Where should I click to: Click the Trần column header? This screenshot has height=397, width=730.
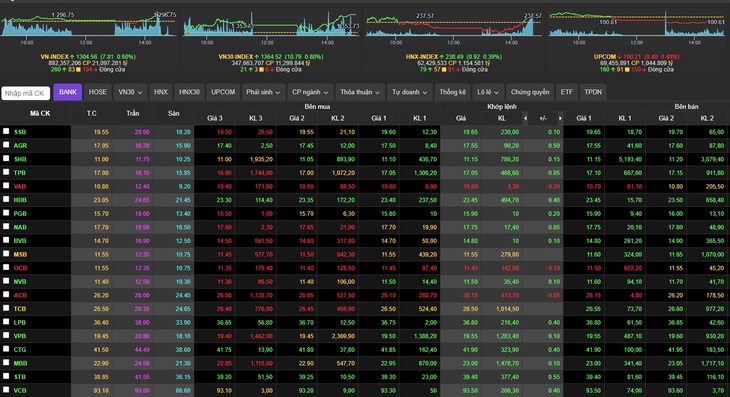pos(133,113)
